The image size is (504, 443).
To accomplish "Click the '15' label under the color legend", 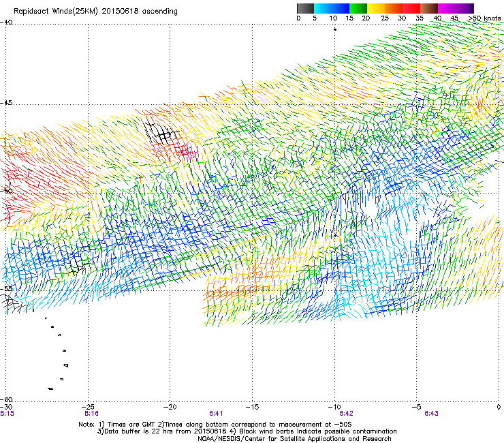I will coord(349,18).
